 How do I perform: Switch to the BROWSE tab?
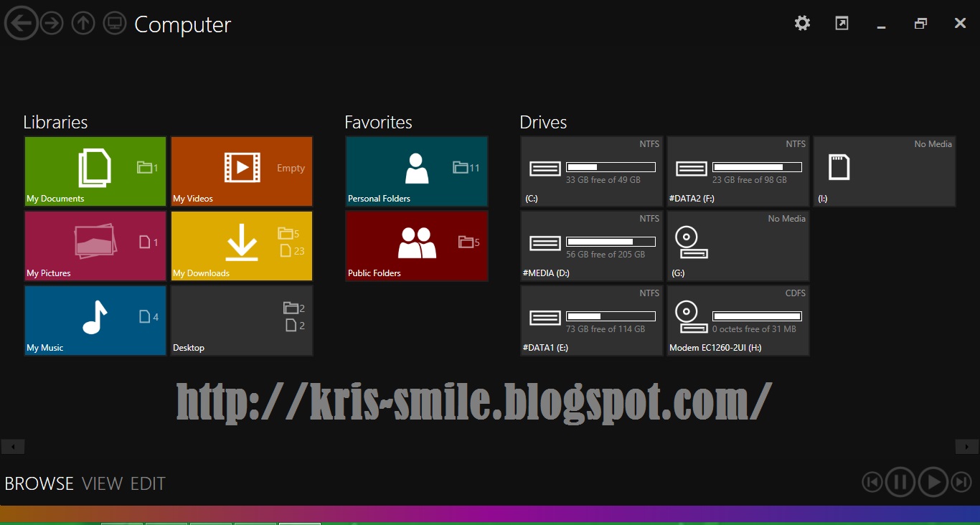tap(39, 484)
